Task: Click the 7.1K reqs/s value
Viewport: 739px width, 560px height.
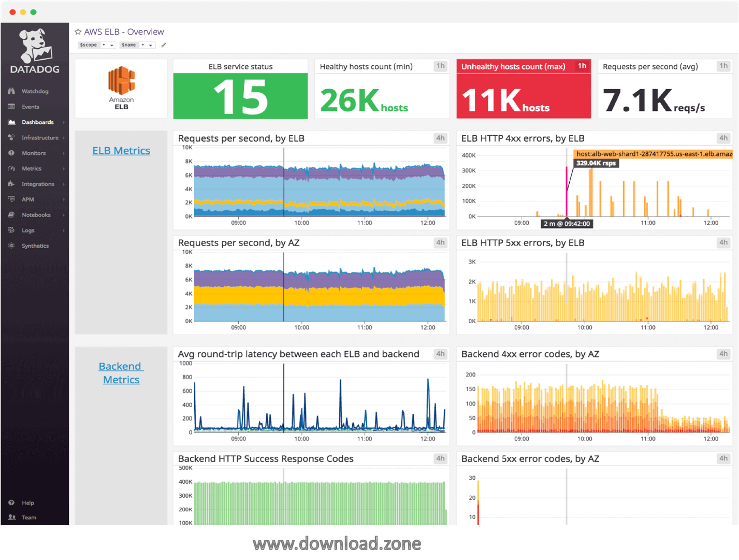Action: pyautogui.click(x=654, y=100)
